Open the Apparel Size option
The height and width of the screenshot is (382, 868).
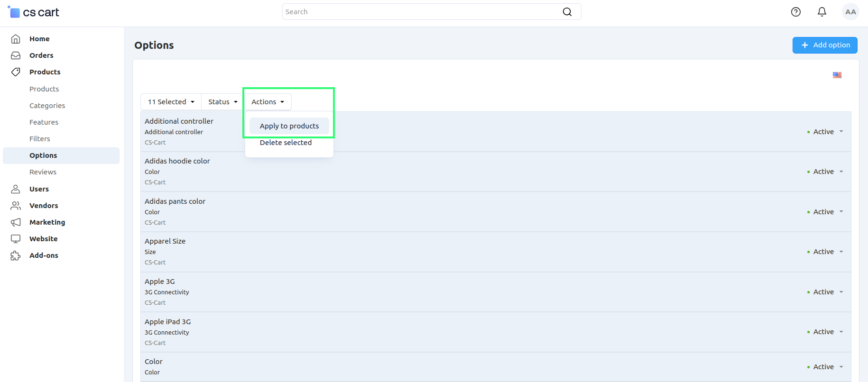click(x=165, y=241)
